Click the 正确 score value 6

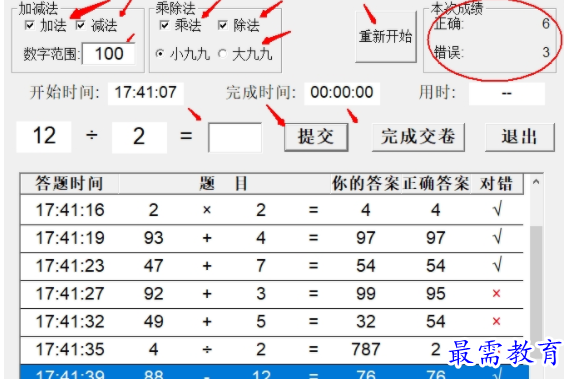pyautogui.click(x=545, y=24)
